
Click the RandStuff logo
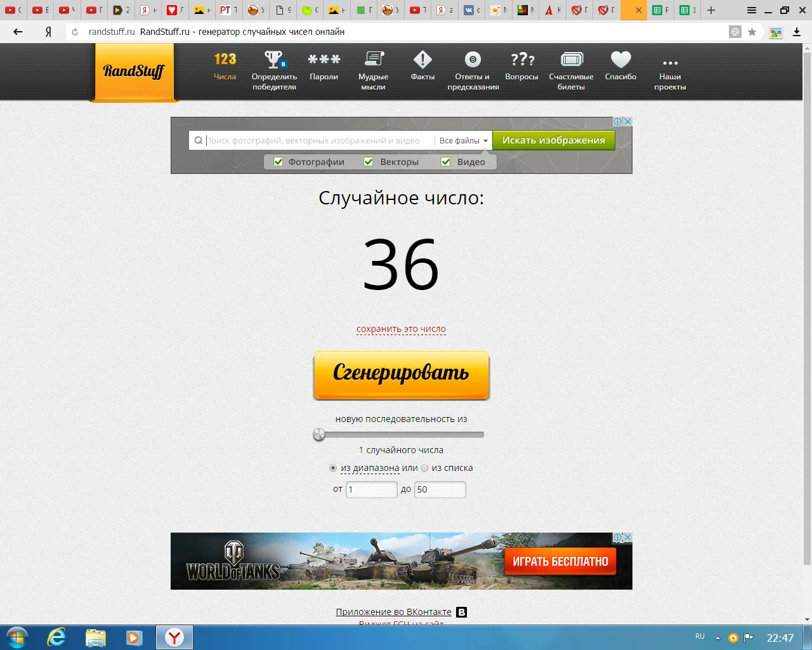(x=134, y=72)
